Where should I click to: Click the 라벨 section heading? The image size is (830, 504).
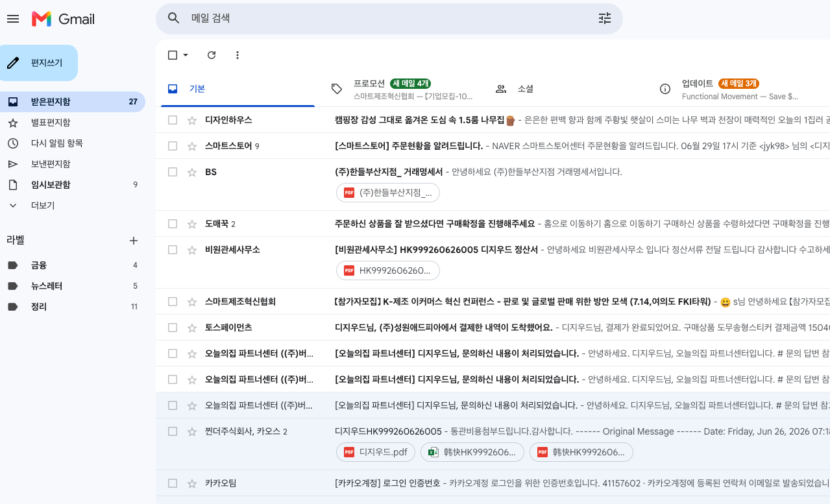click(x=16, y=240)
